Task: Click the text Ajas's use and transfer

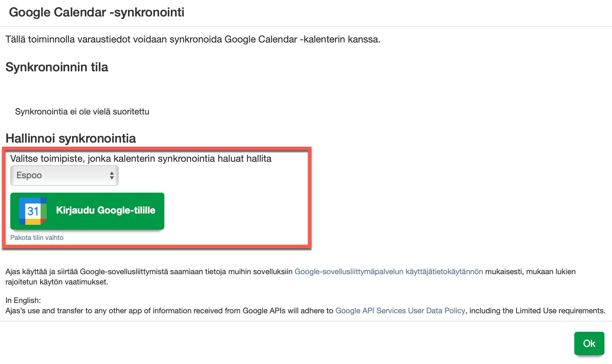Action: [x=45, y=311]
